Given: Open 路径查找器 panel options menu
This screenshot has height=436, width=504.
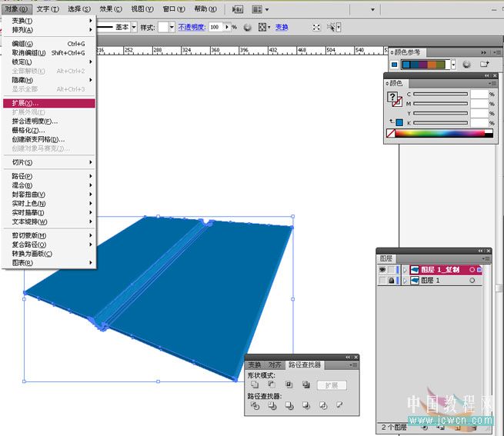Looking at the screenshot, I should coord(353,365).
